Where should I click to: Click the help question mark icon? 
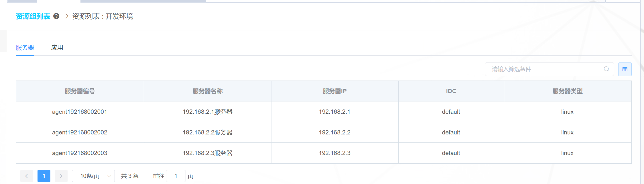tap(56, 16)
